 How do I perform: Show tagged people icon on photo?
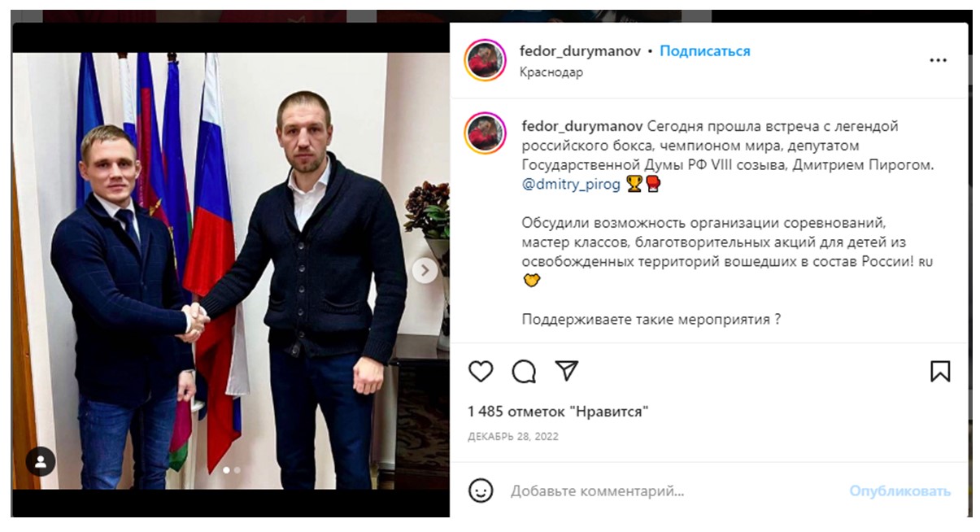tap(40, 462)
